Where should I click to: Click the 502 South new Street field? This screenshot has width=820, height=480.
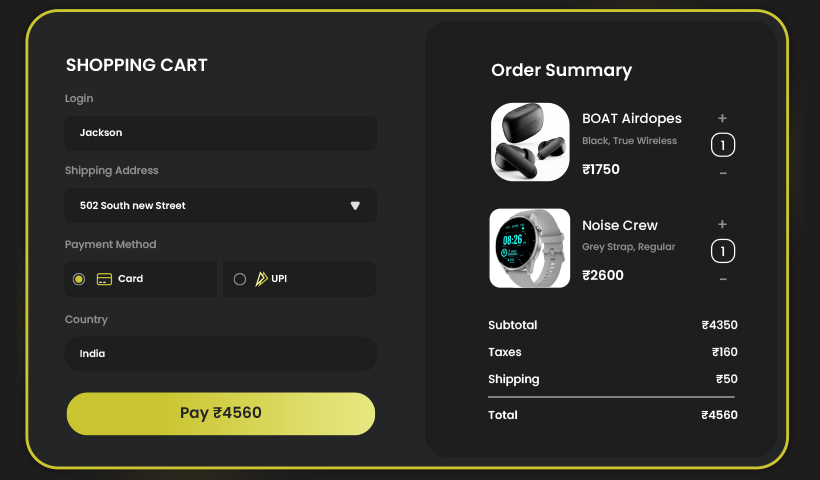click(x=200, y=206)
